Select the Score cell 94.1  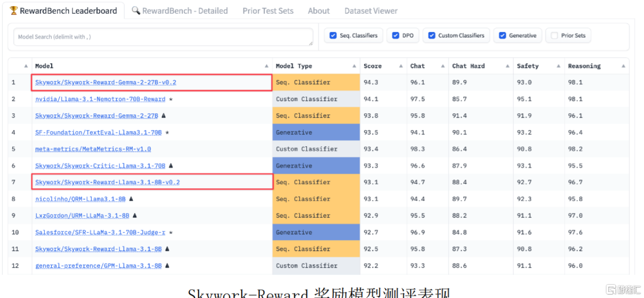383,99
